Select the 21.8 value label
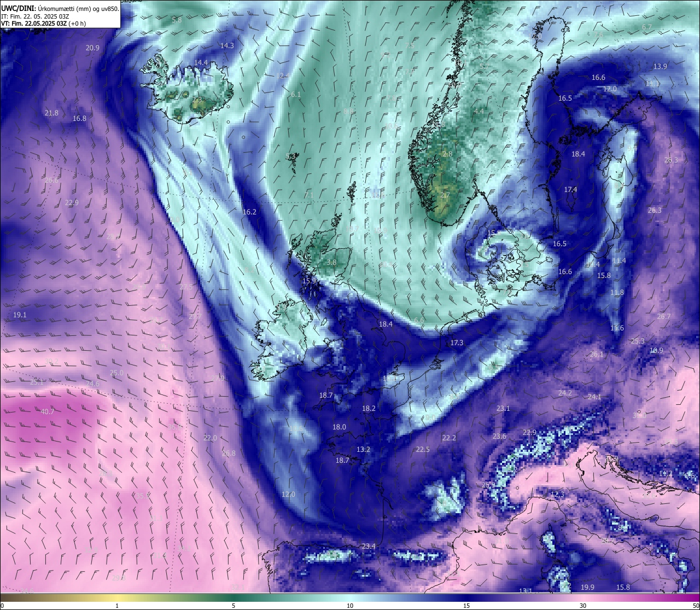Viewport: 700px width, 610px height. pos(51,113)
